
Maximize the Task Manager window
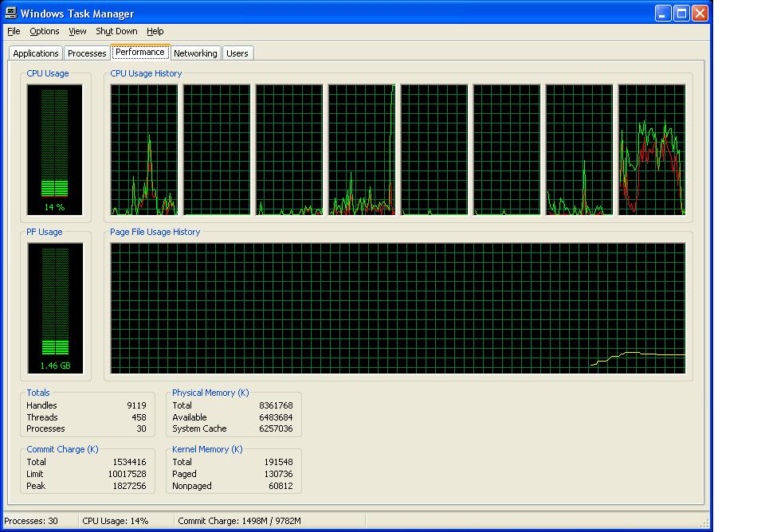(x=681, y=13)
